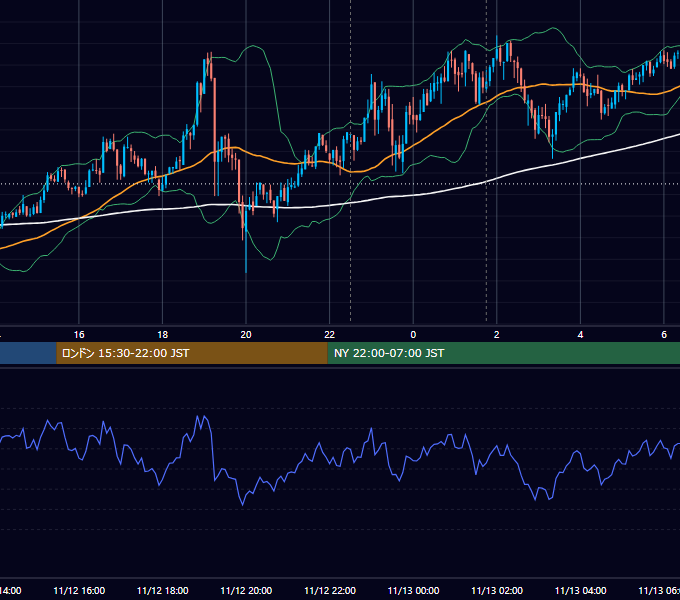This screenshot has width=680, height=600.
Task: Click the 11/12 22:00 date label
Action: coord(330,590)
